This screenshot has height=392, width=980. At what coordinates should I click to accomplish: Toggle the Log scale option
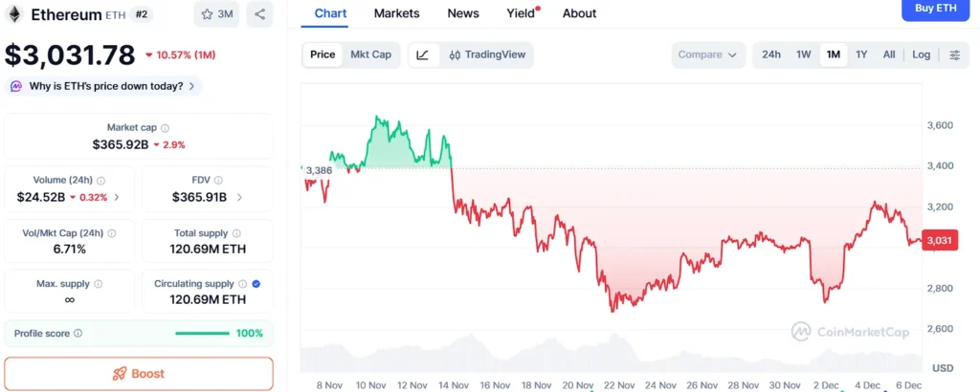click(921, 54)
